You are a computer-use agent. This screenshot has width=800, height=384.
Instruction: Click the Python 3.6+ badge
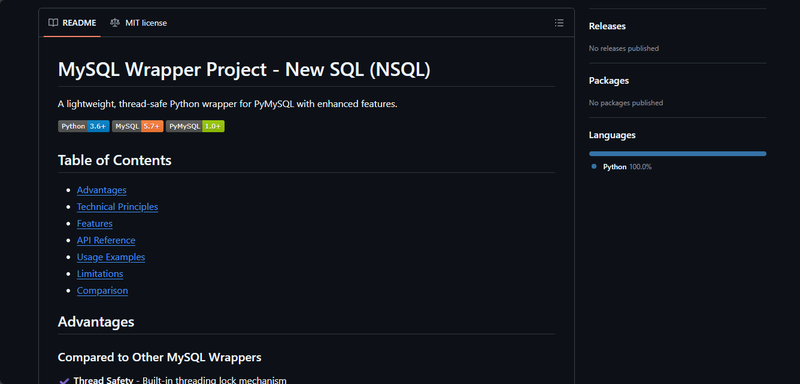tap(84, 126)
